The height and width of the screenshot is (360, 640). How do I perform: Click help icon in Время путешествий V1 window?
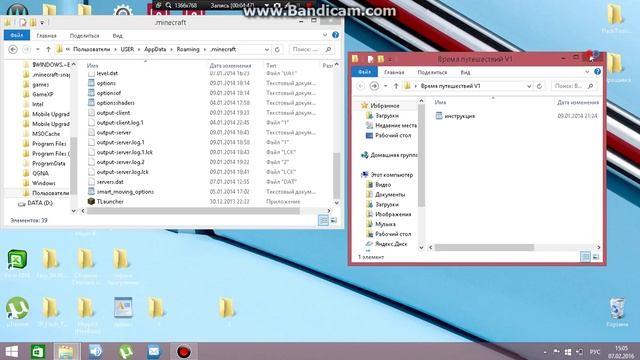[598, 72]
